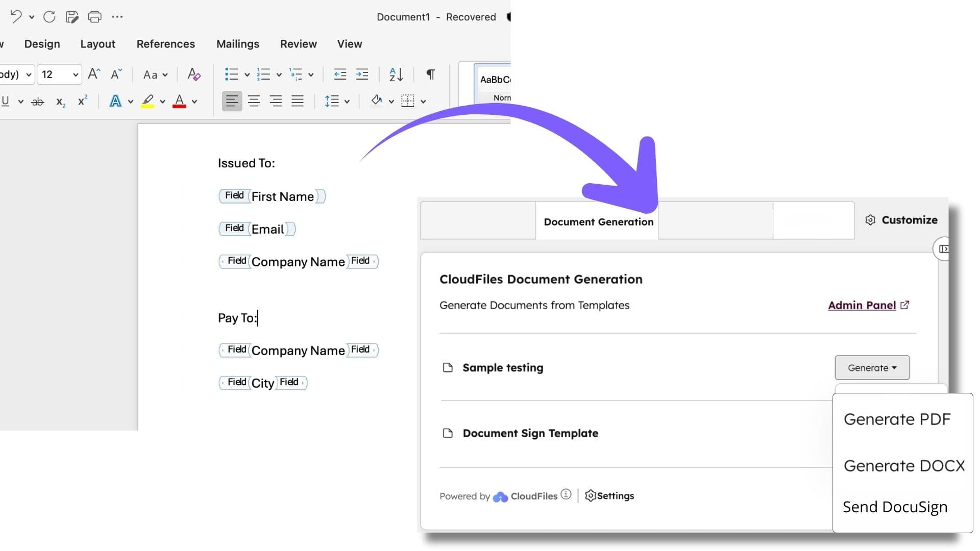Select the Save icon
The height and width of the screenshot is (551, 980).
pos(72,16)
